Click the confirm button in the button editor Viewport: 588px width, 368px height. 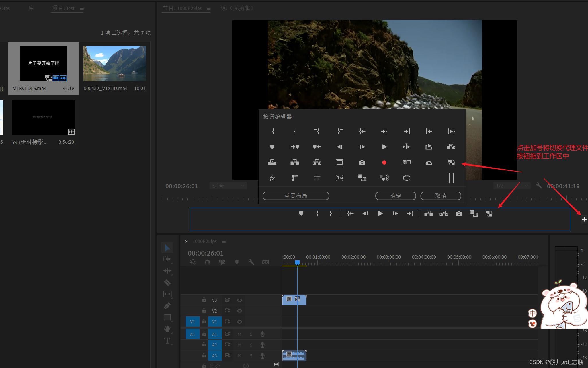395,196
